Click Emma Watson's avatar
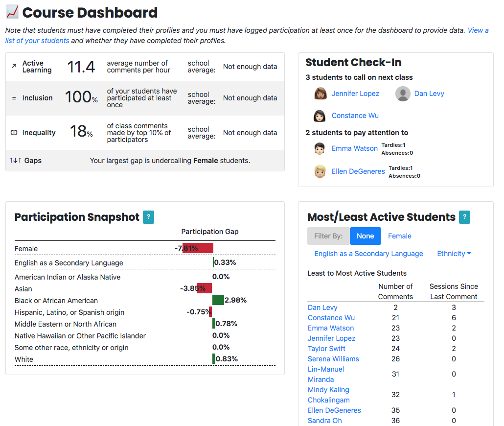The image size is (504, 426). coord(320,148)
